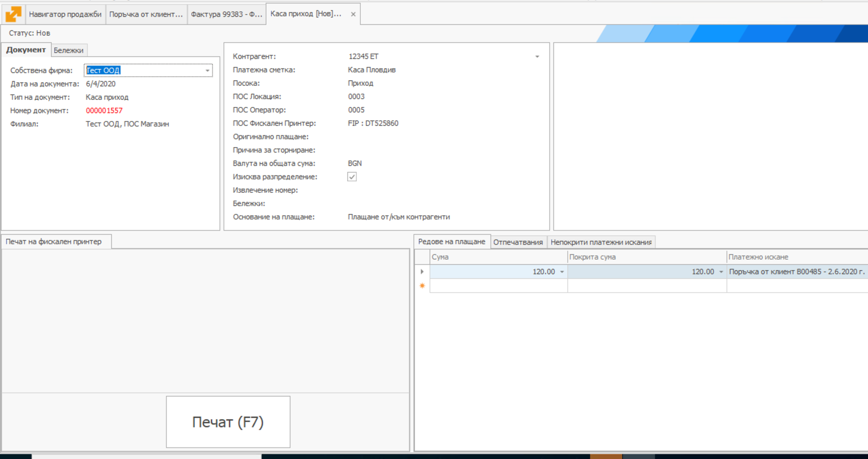Switch to Поръчка от клиент tab

tap(146, 14)
